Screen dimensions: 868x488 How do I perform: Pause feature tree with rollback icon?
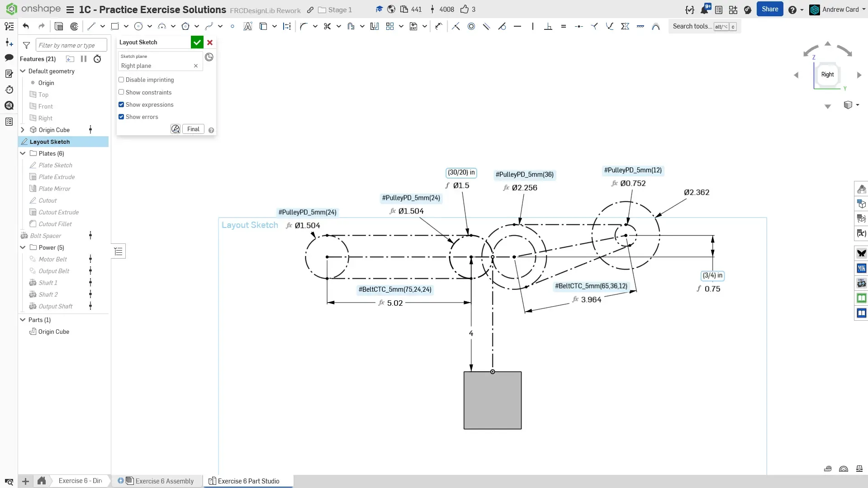click(x=84, y=59)
